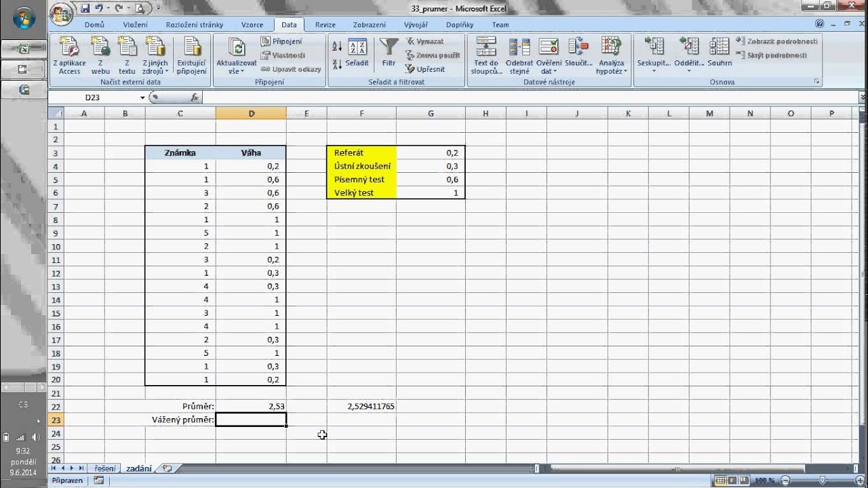Click the Office button

[x=62, y=14]
